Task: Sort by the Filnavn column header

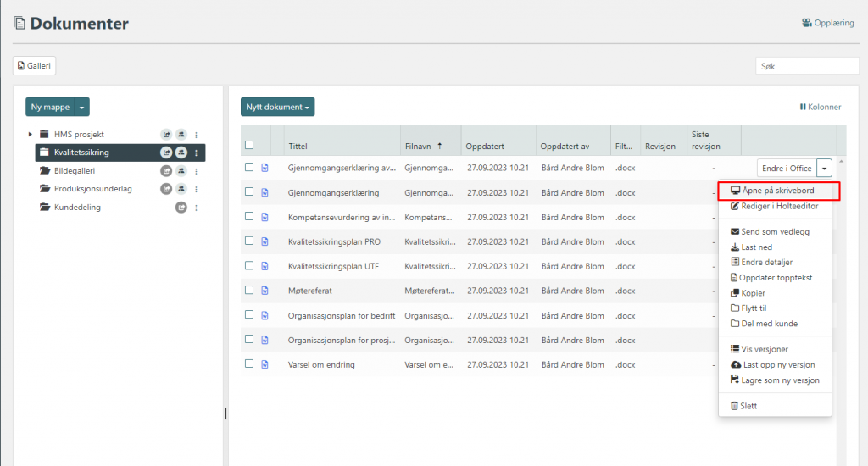Action: 423,146
